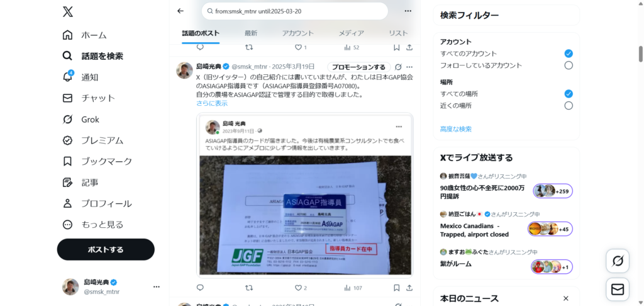
Task: Open the floating messages envelope button
Action: click(x=618, y=290)
